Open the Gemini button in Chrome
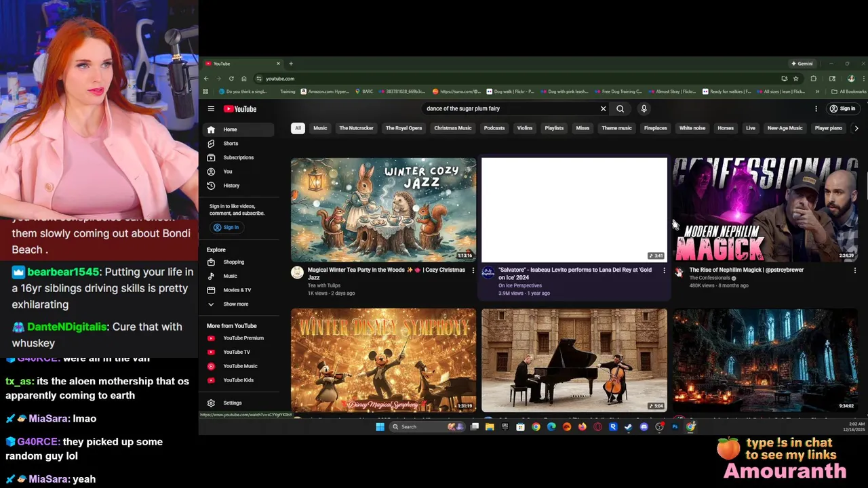This screenshot has height=488, width=868. click(x=802, y=64)
